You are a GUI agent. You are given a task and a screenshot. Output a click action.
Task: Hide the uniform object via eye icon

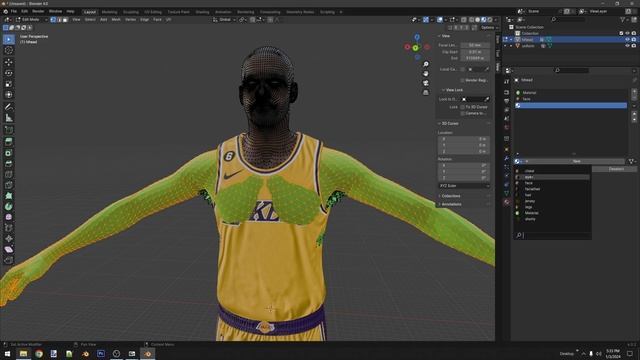pos(627,46)
